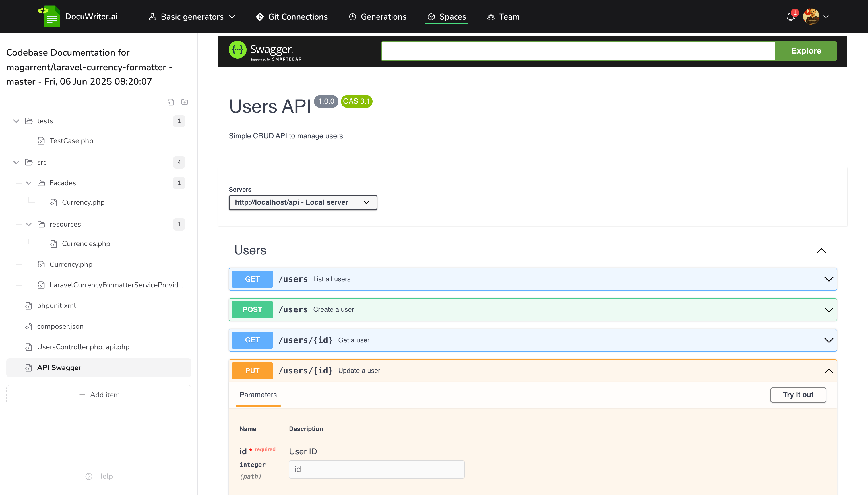Click the new file icon in sidebar
Viewport: 868px width, 495px height.
171,102
